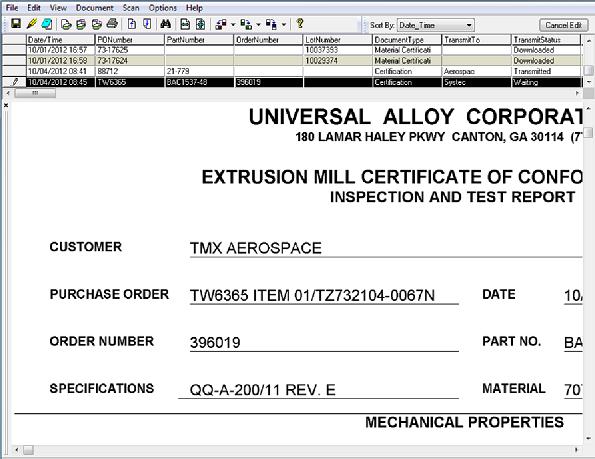Viewport: 595px width, 459px height.
Task: Click the printer icon in the toolbar
Action: pos(112,24)
